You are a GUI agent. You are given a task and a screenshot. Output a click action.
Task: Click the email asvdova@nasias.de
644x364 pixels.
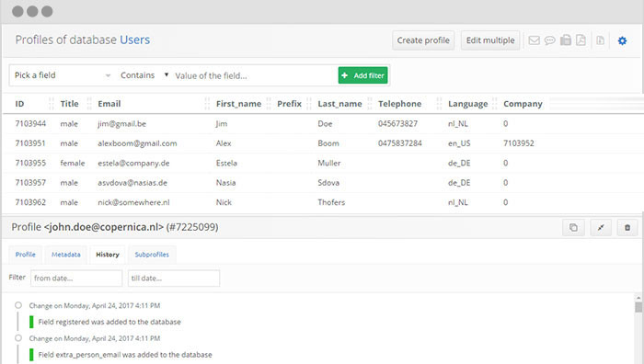tap(132, 183)
